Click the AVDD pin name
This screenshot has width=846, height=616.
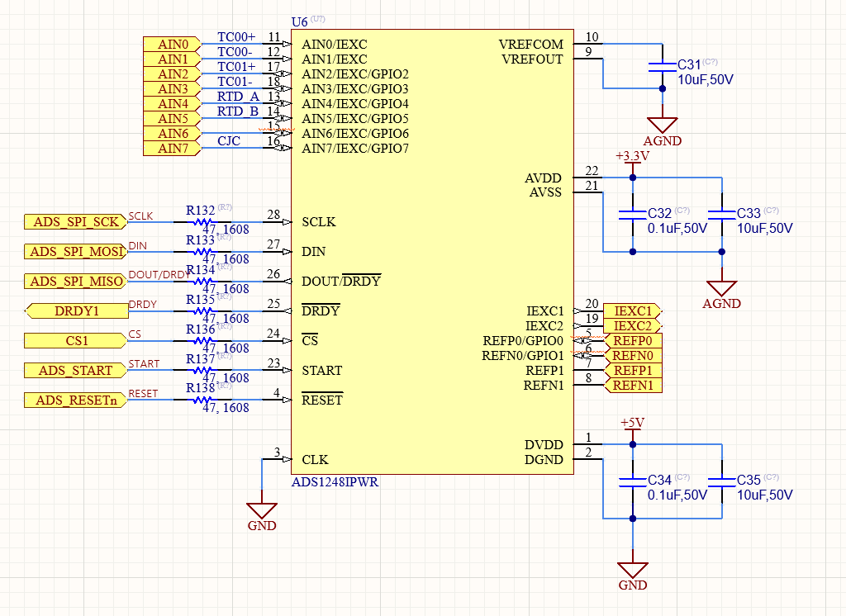pos(543,178)
